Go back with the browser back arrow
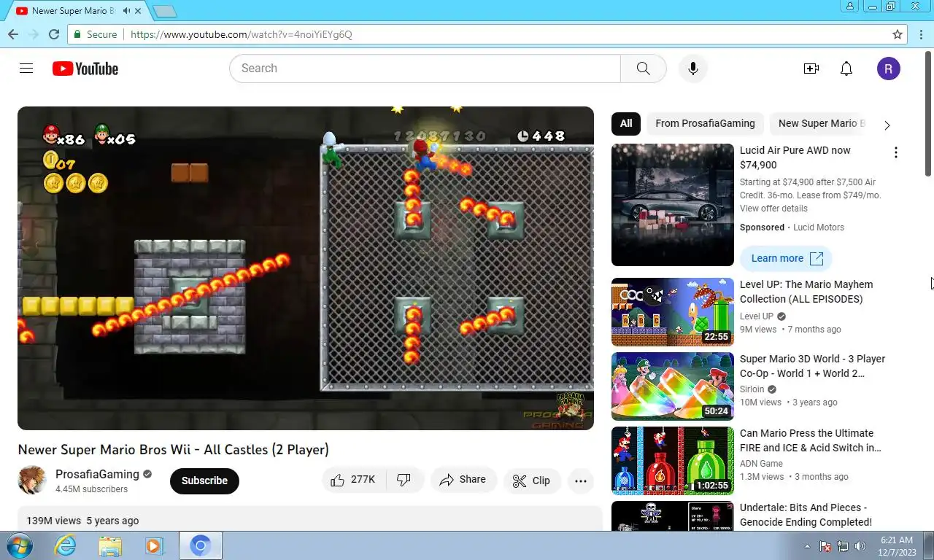The height and width of the screenshot is (560, 934). point(13,34)
